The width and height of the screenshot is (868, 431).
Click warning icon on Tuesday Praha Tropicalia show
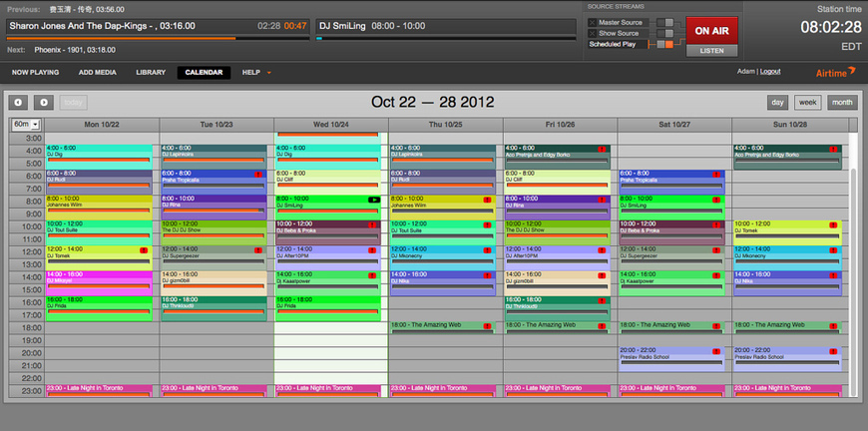tap(258, 174)
